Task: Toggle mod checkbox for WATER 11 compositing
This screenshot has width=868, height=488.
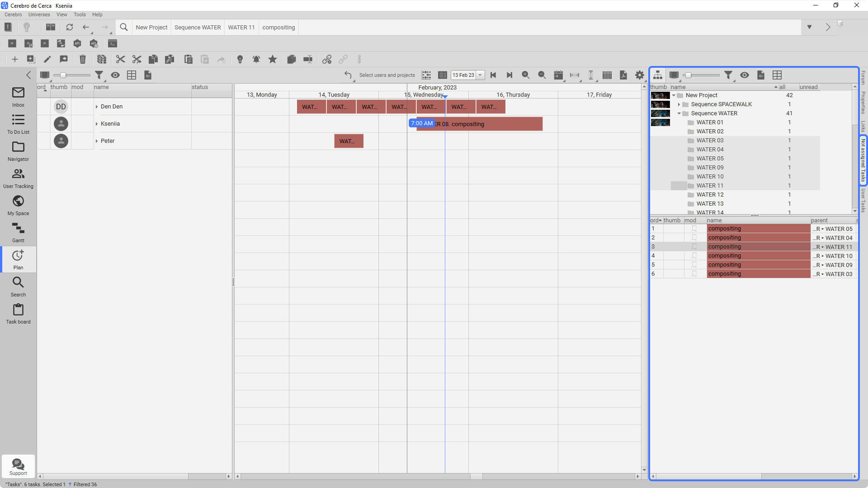Action: (694, 247)
